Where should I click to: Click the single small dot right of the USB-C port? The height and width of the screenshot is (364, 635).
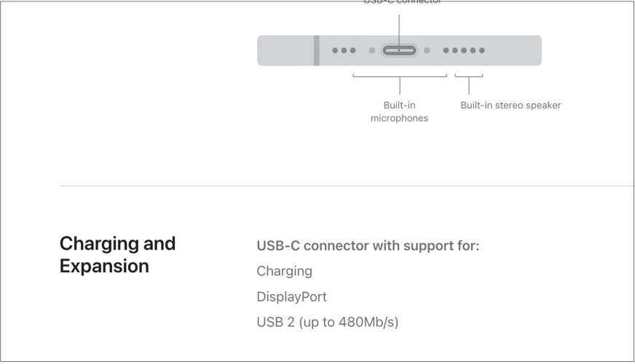[427, 51]
